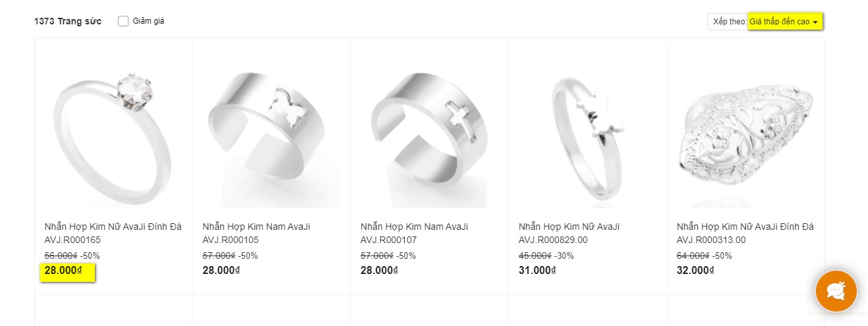Open the Giá thấp đến cao sort dropdown

pos(785,22)
